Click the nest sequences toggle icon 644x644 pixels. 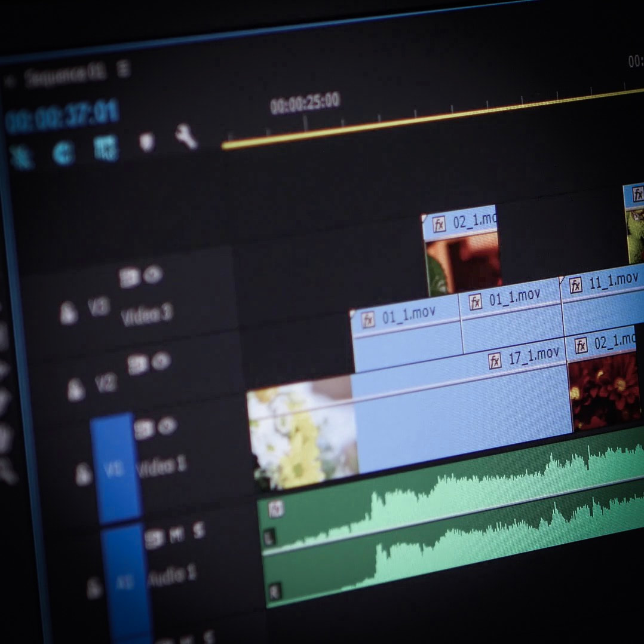22,158
